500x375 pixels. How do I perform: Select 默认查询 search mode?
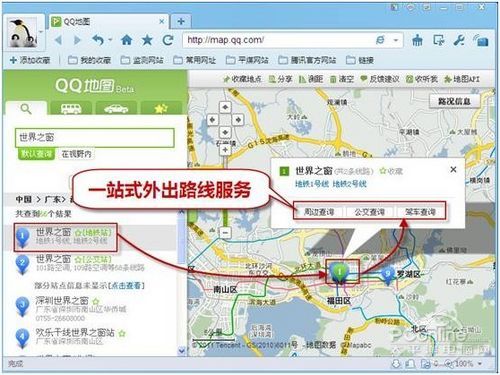point(36,154)
